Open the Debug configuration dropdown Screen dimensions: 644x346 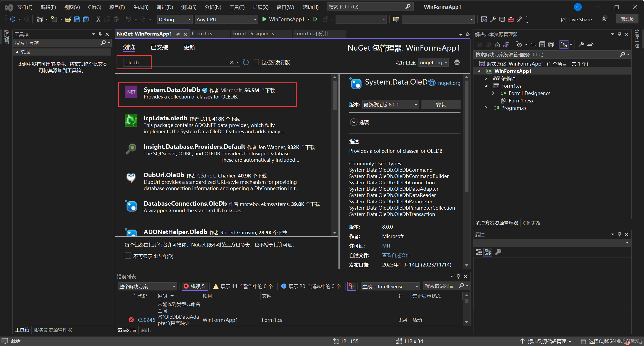(x=174, y=19)
